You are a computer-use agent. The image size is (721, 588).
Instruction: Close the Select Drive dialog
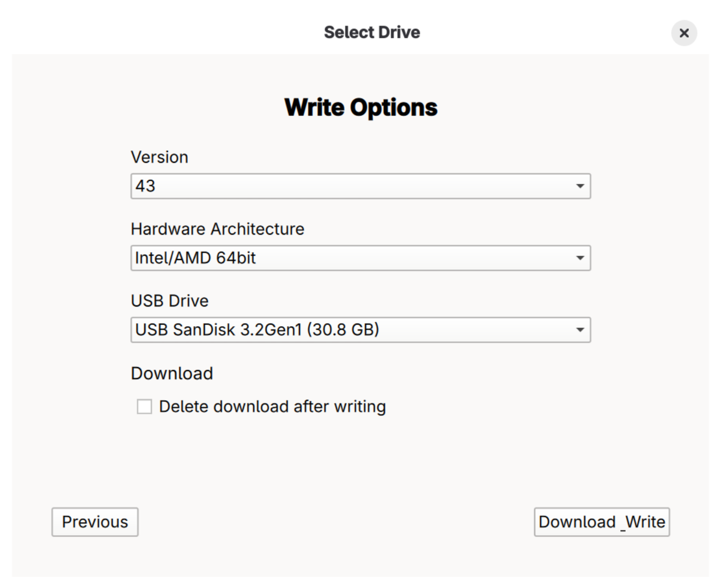(x=684, y=33)
